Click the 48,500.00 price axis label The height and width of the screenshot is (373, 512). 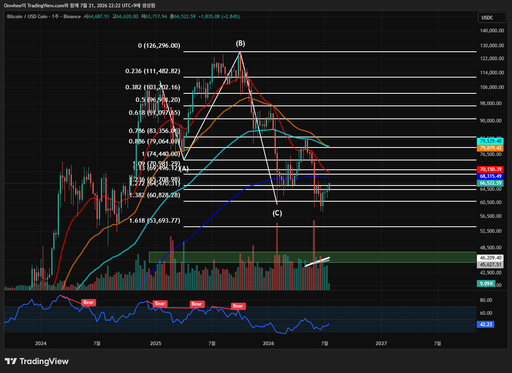pos(491,248)
